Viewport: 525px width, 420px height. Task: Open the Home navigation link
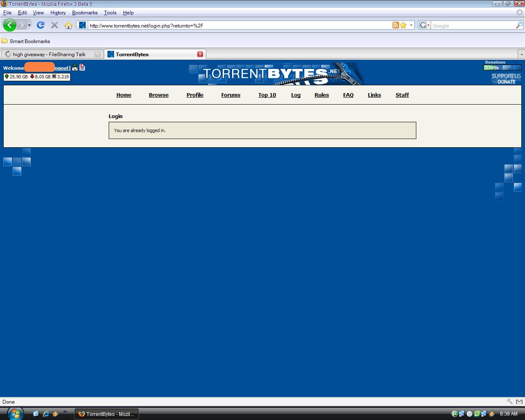point(124,95)
